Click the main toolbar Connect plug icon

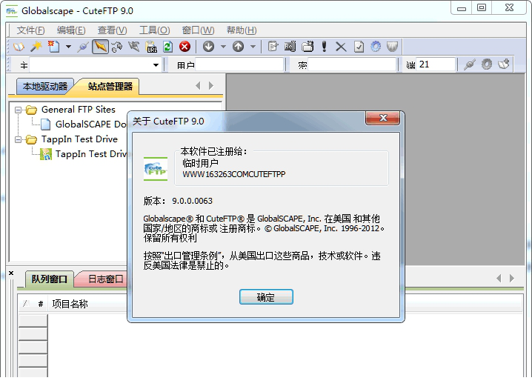(x=83, y=47)
